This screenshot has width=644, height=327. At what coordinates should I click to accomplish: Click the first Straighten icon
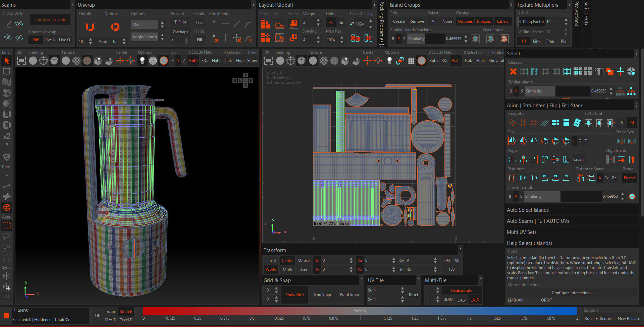coord(512,123)
